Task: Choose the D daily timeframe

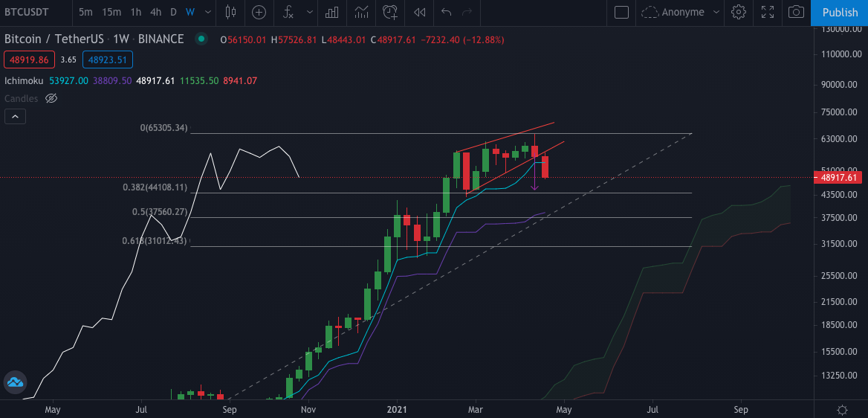Action: click(x=173, y=12)
